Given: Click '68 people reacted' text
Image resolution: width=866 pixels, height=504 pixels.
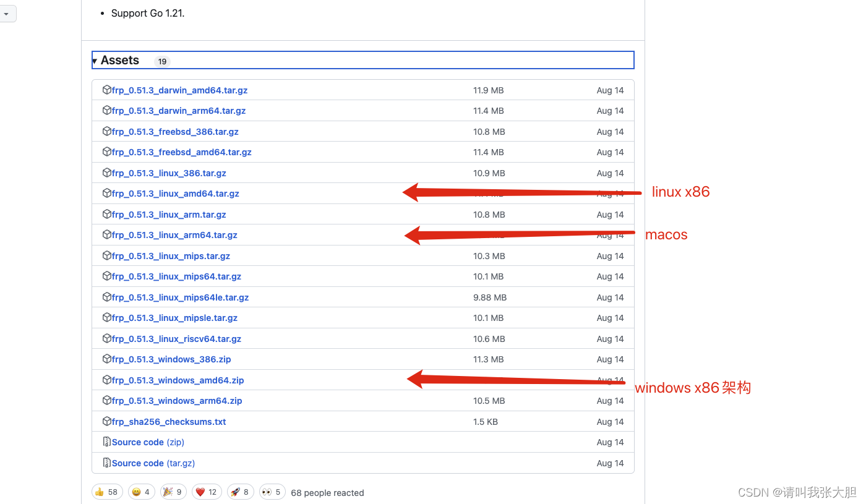Looking at the screenshot, I should (x=327, y=493).
